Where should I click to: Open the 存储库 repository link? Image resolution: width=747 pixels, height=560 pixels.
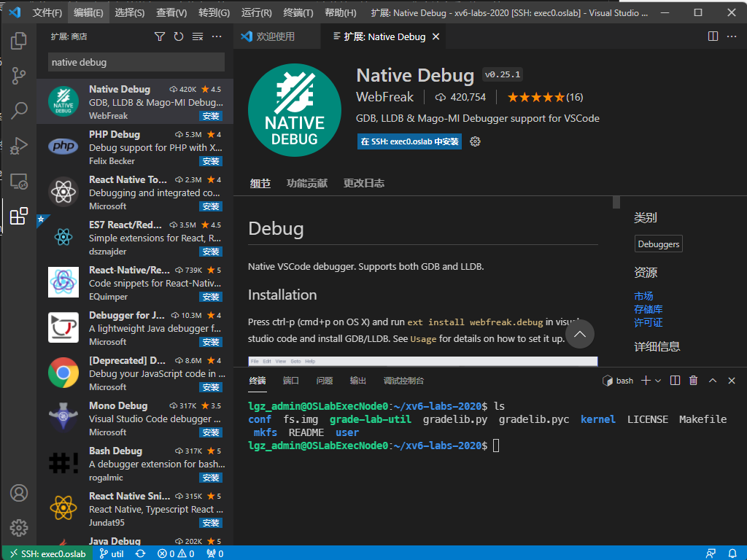[x=649, y=309]
